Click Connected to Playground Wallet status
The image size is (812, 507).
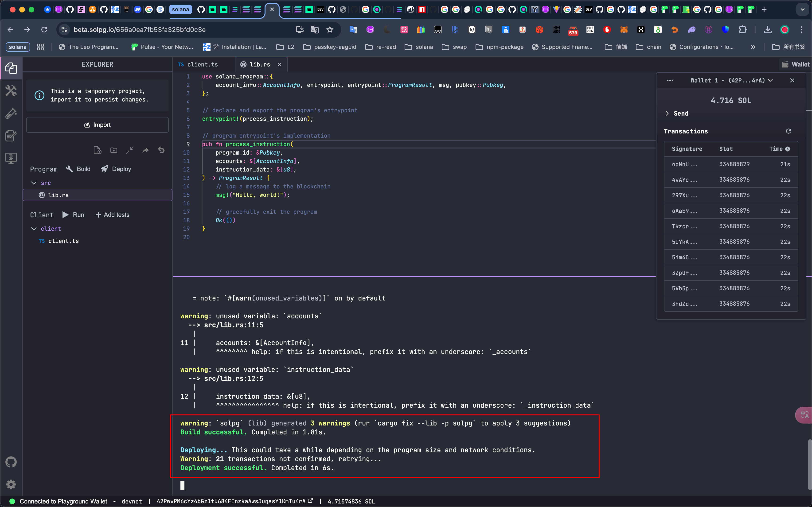point(63,501)
